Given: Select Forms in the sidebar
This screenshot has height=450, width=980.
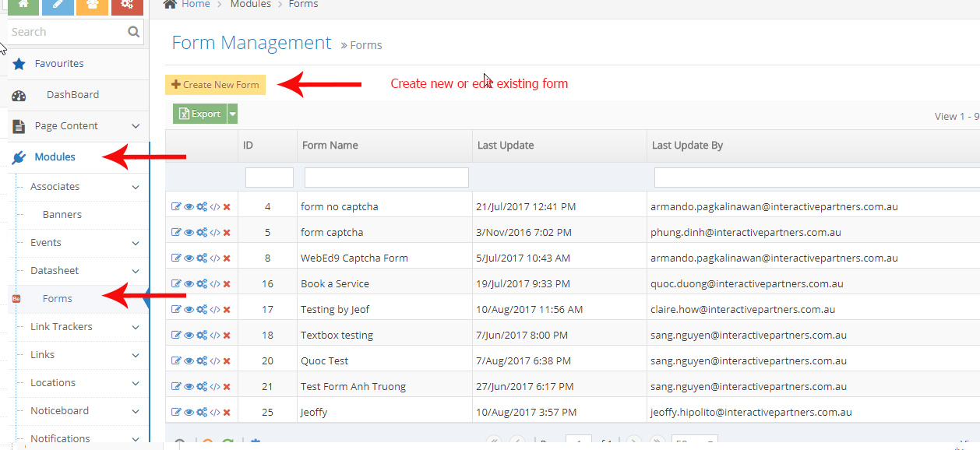Looking at the screenshot, I should pyautogui.click(x=57, y=298).
